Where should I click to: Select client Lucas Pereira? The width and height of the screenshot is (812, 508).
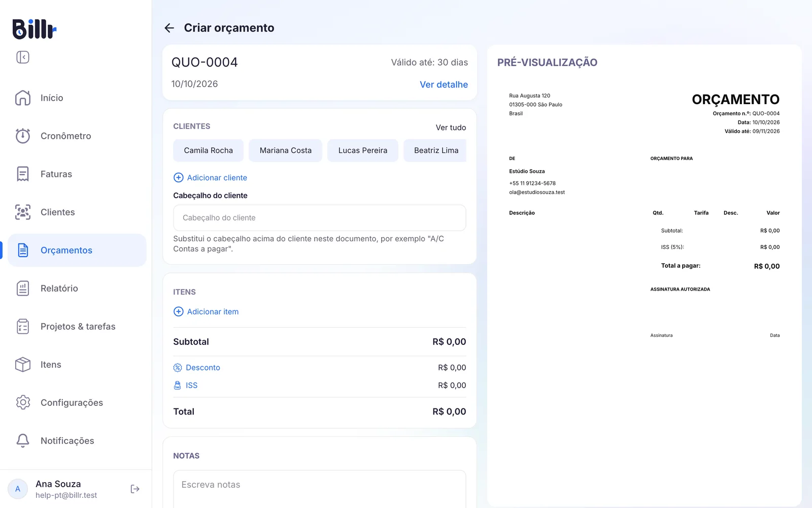[362, 151]
